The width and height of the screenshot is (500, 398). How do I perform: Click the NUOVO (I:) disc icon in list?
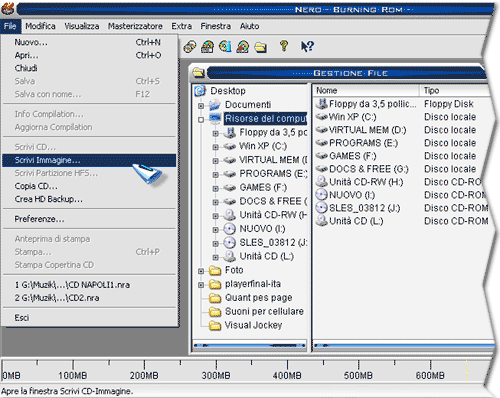(322, 195)
